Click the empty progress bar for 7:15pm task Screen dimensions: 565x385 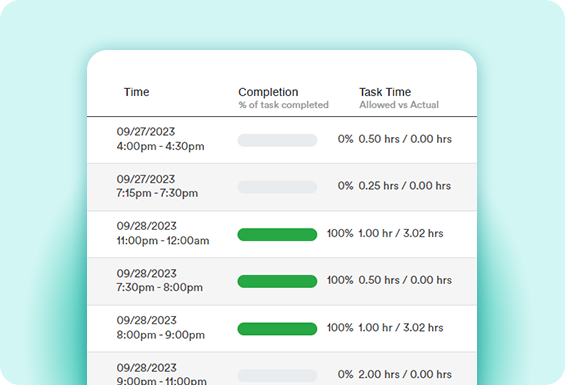277,187
